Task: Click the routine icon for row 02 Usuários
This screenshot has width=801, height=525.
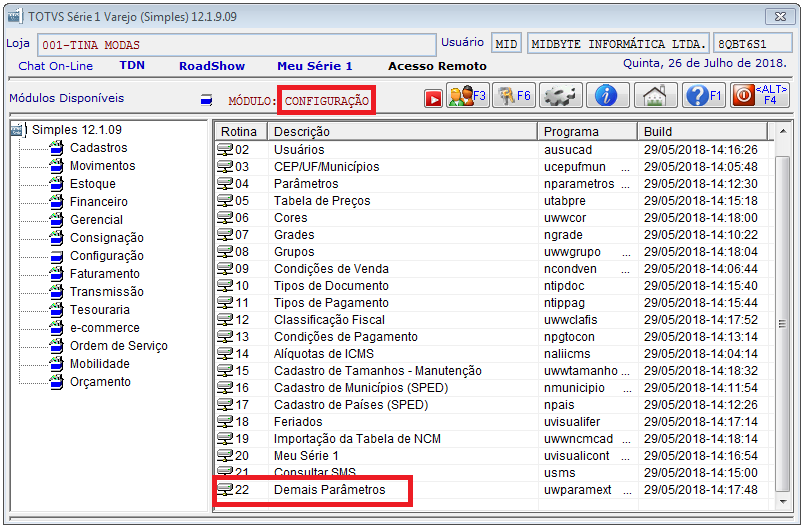Action: point(225,150)
